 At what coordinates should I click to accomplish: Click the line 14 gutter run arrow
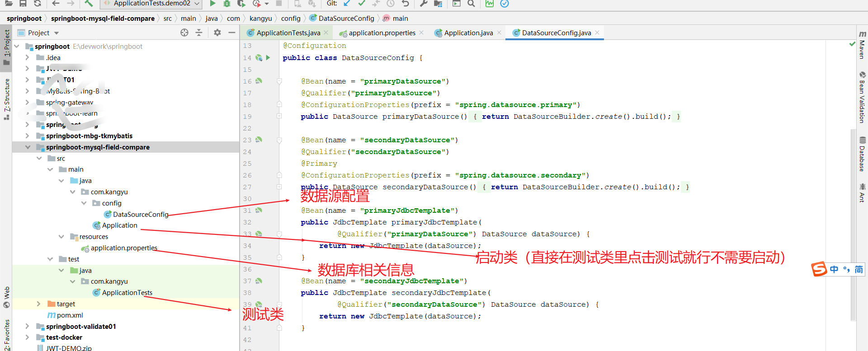point(268,57)
